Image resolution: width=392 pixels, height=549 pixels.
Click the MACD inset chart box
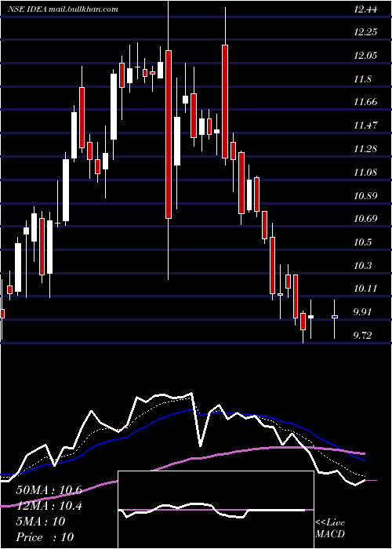click(x=216, y=510)
